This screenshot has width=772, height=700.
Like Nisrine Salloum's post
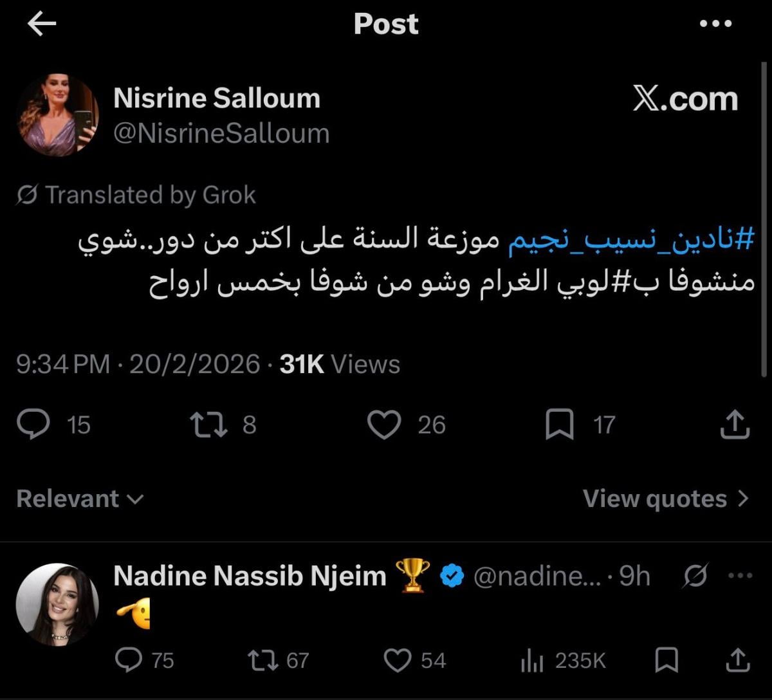[386, 423]
